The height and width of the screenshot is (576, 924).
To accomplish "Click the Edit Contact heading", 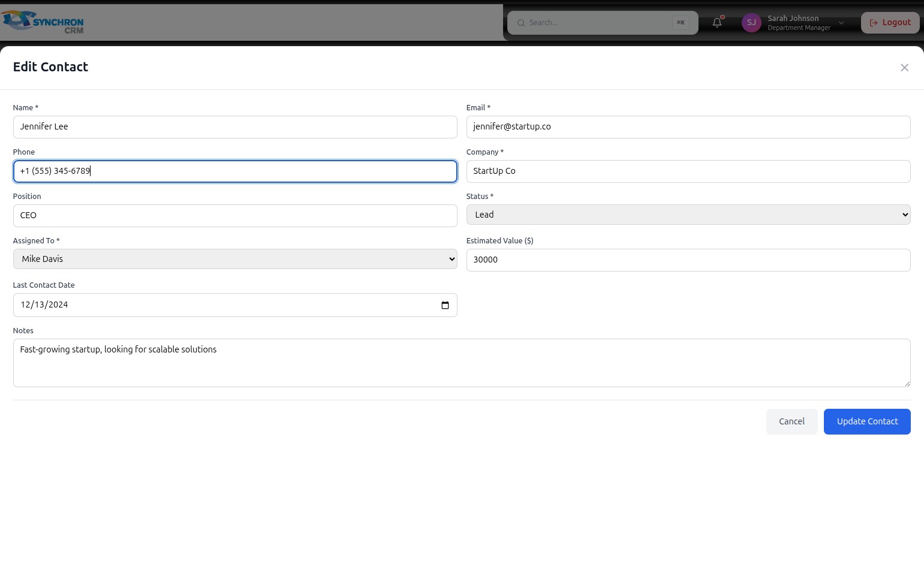I will (50, 67).
